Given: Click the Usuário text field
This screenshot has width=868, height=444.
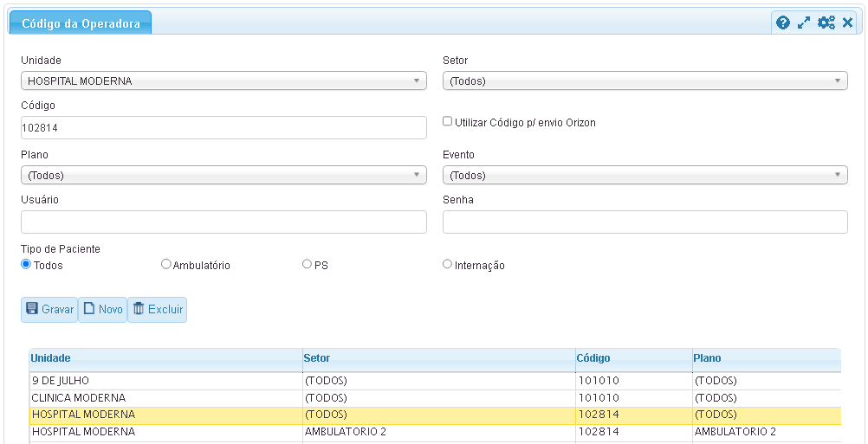Looking at the screenshot, I should click(223, 222).
